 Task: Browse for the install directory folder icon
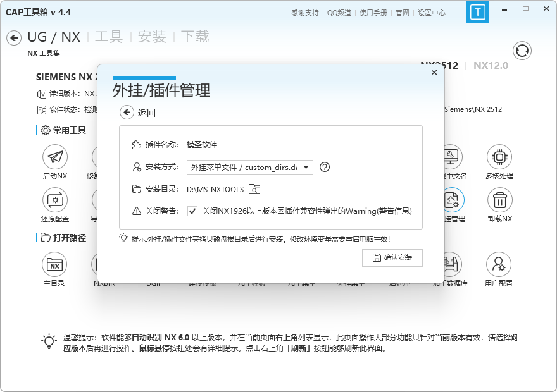[254, 189]
